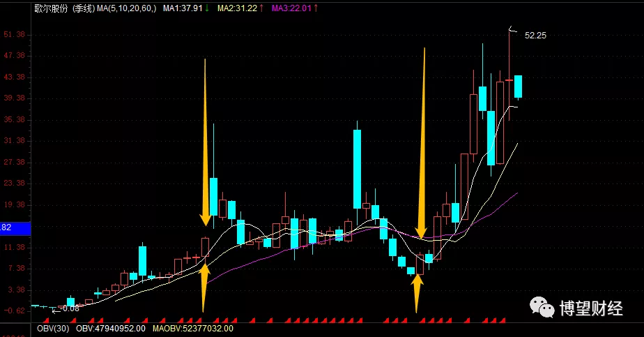The image size is (644, 337).
Task: Click the -0.62 price axis label
Action: 15,310
